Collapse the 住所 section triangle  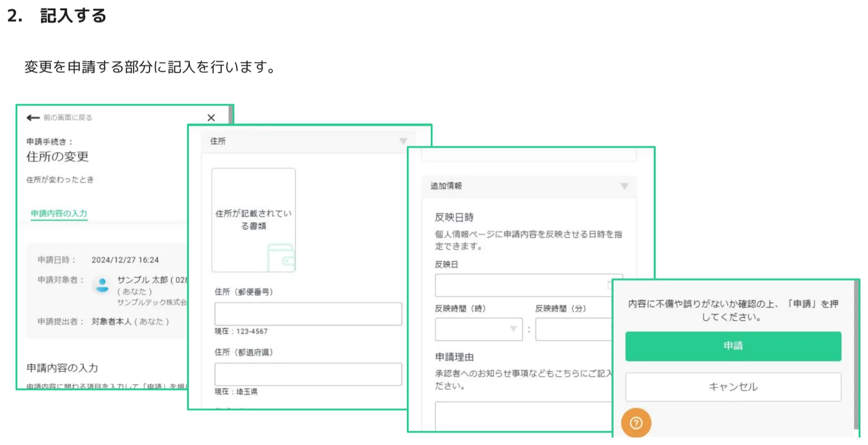403,141
